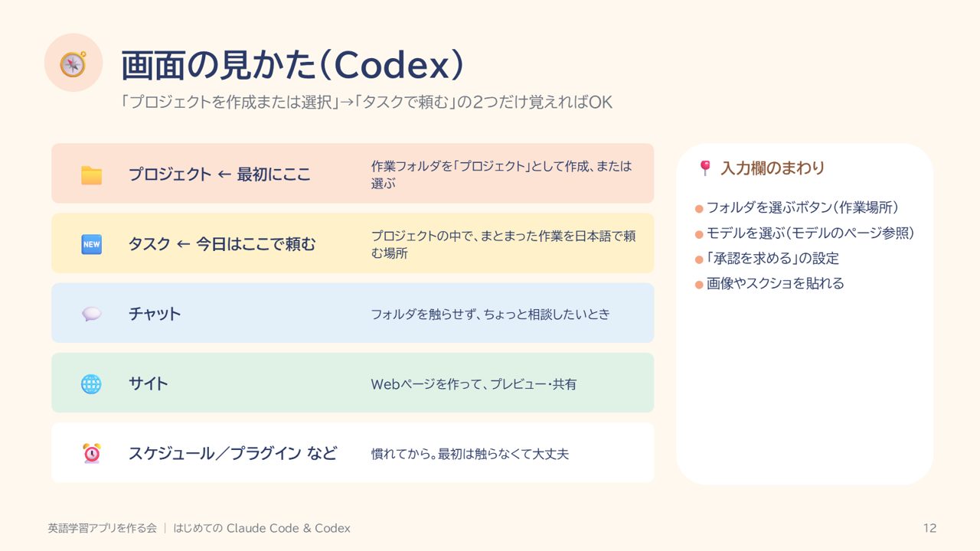Click the bullet フォルダを選ぶボタン(作業場所)
980x551 pixels.
(802, 207)
